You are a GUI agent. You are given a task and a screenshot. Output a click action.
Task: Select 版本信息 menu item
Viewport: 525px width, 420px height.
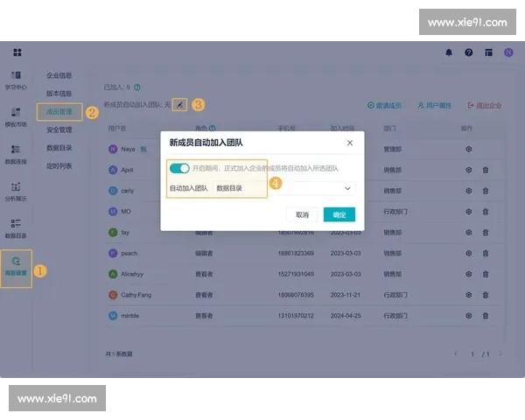(x=59, y=94)
